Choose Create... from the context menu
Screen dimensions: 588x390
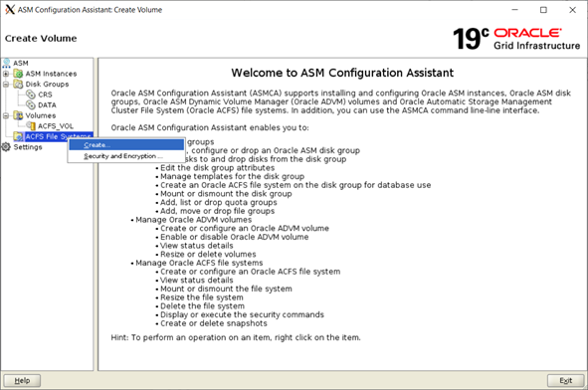click(x=126, y=144)
